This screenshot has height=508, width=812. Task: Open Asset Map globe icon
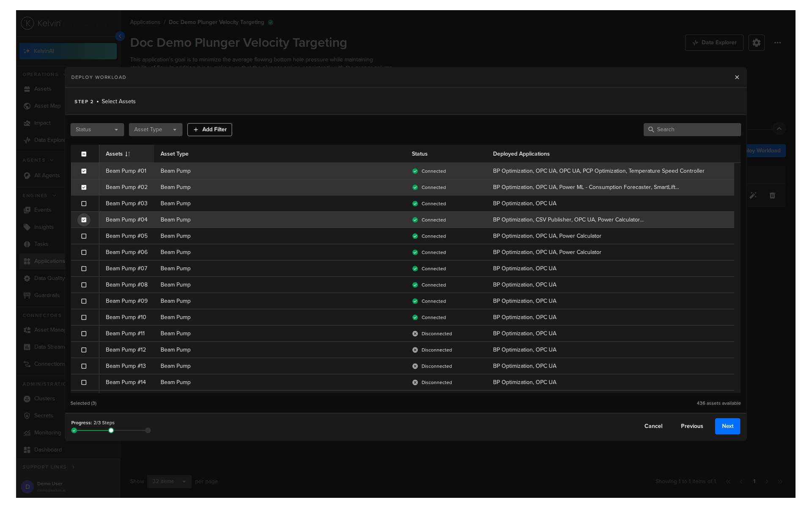tap(27, 106)
